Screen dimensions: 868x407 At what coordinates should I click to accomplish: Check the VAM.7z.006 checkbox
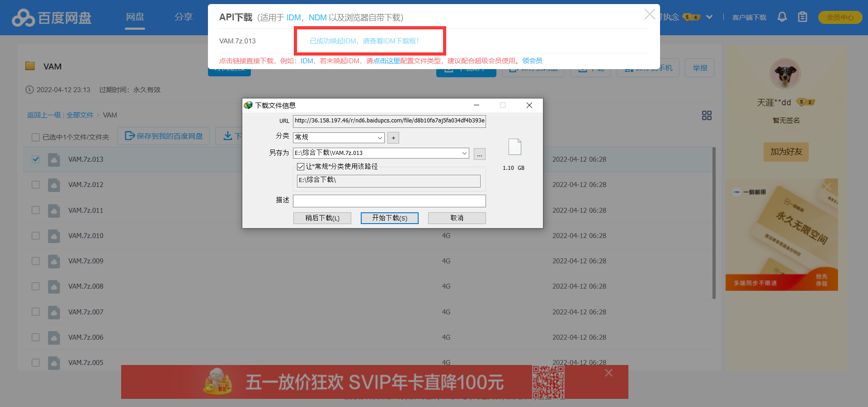tap(36, 337)
